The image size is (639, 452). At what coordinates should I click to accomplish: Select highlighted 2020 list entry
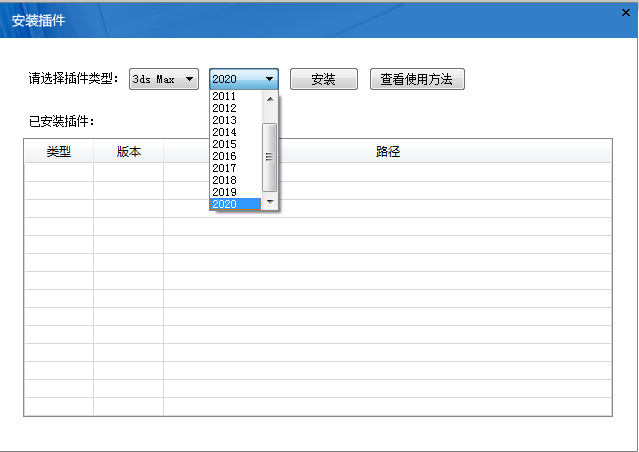[225, 204]
